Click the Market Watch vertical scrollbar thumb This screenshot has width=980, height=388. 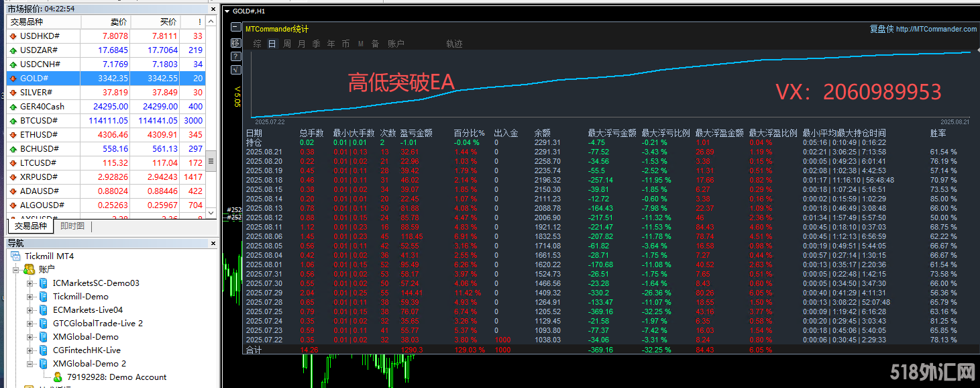[211, 162]
